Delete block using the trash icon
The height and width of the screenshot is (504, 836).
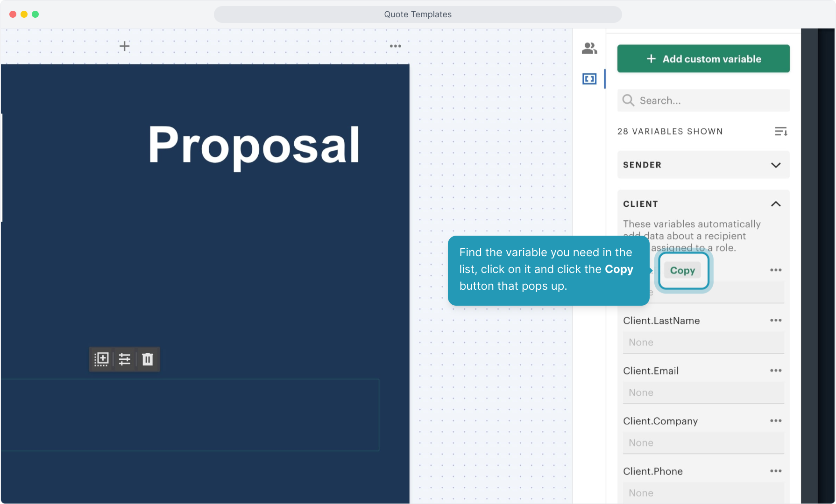(148, 359)
